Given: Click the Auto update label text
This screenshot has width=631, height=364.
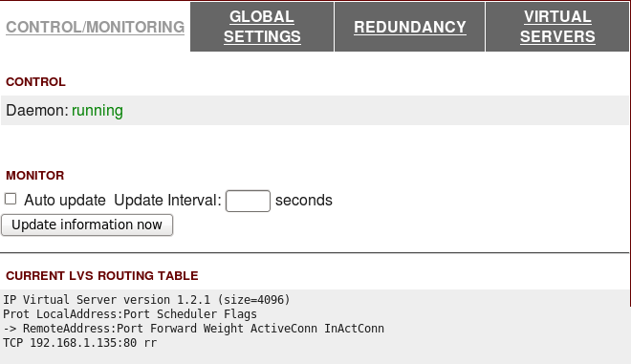Looking at the screenshot, I should (65, 200).
